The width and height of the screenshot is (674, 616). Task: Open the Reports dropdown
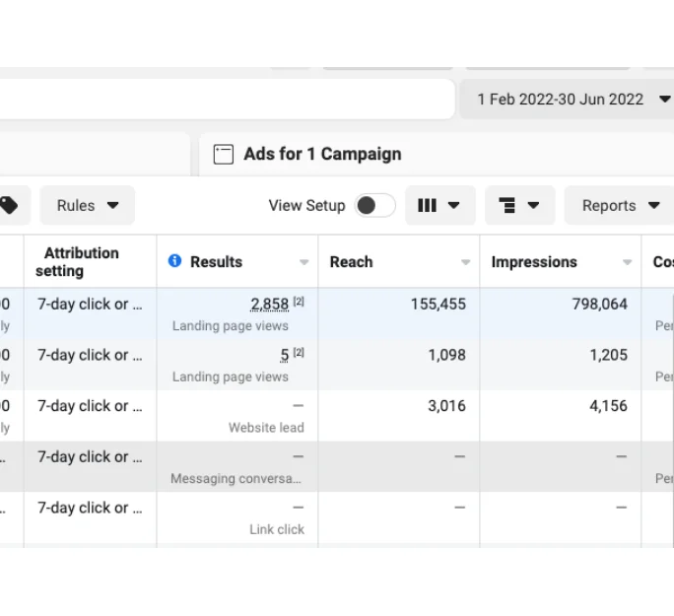(620, 205)
